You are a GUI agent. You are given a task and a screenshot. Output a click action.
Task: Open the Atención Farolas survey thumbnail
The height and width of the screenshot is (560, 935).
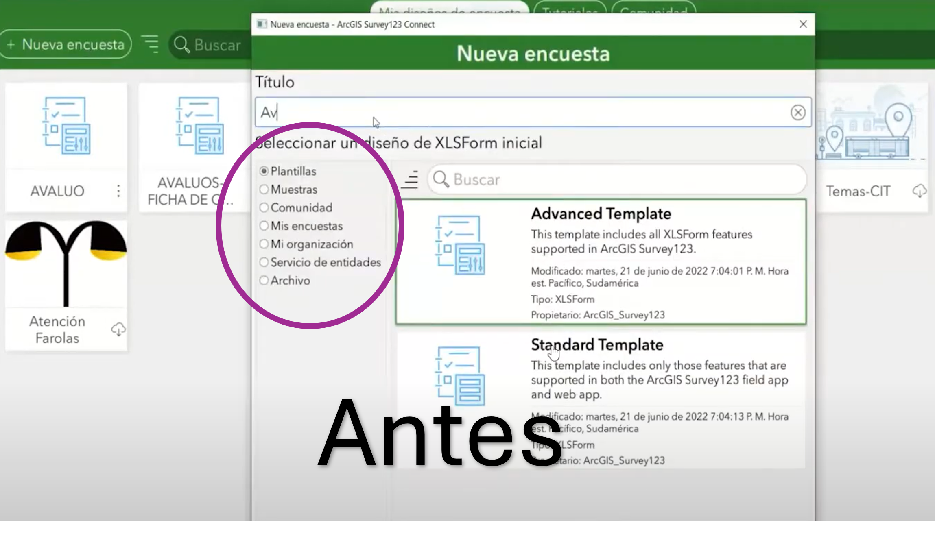click(66, 264)
